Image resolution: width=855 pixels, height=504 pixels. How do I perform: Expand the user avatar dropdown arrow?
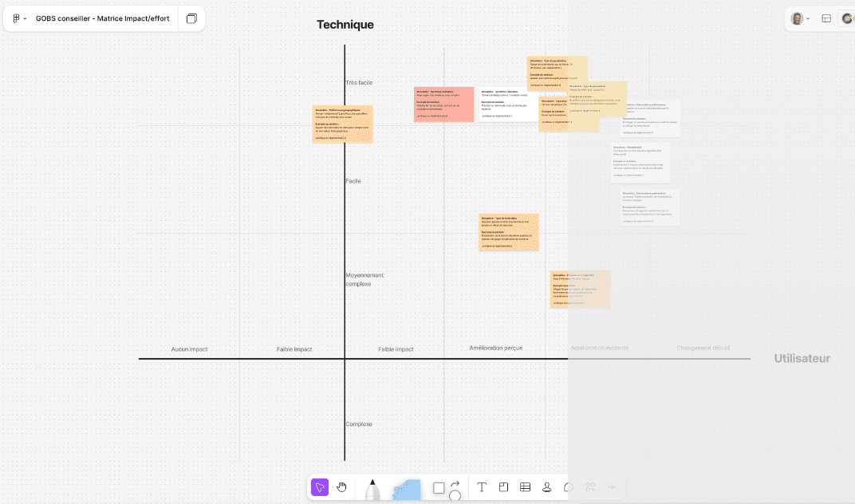[x=808, y=18]
